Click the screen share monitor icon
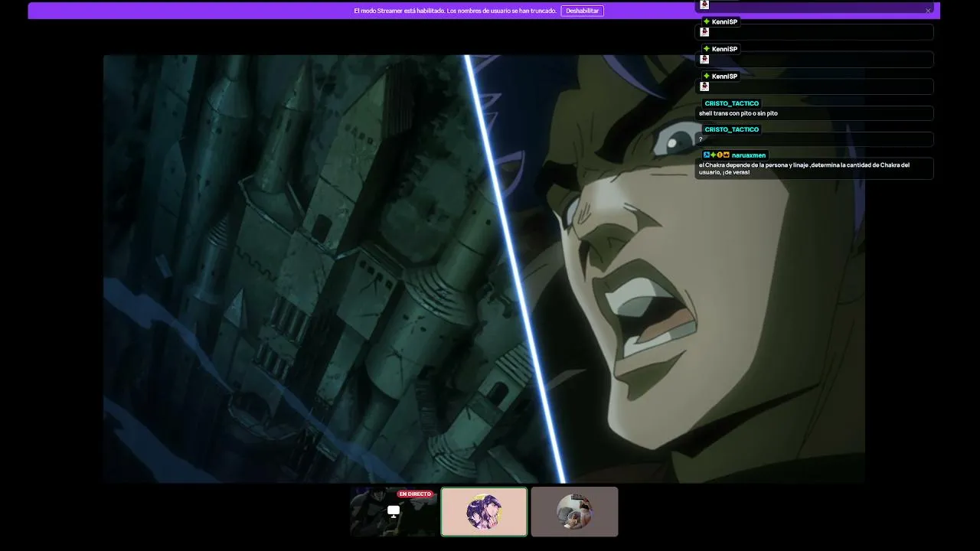The width and height of the screenshot is (980, 551). [394, 511]
